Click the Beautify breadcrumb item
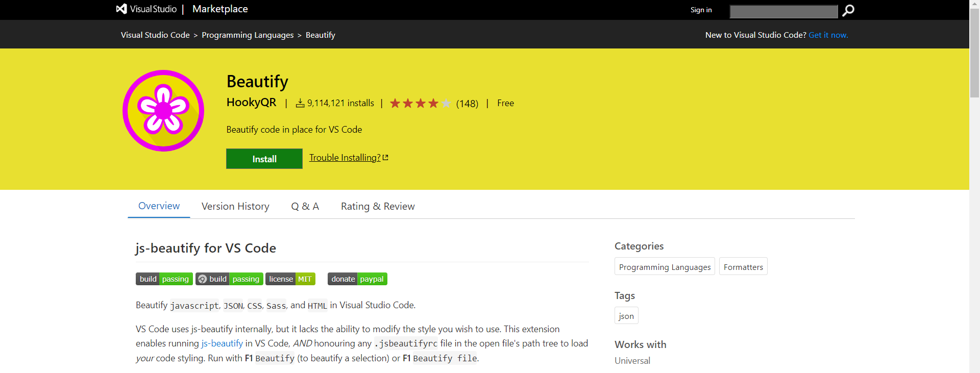This screenshot has height=373, width=980. tap(321, 35)
